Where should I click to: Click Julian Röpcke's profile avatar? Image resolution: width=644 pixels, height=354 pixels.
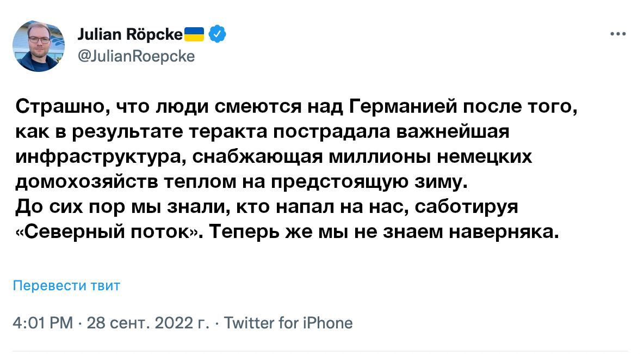pos(39,46)
